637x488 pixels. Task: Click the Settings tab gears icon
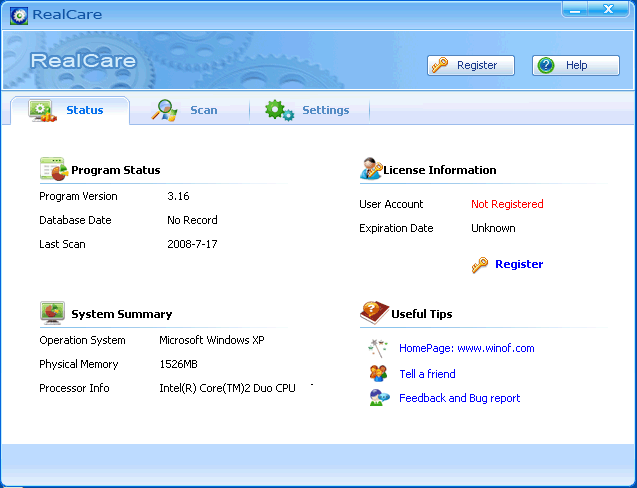pos(279,110)
